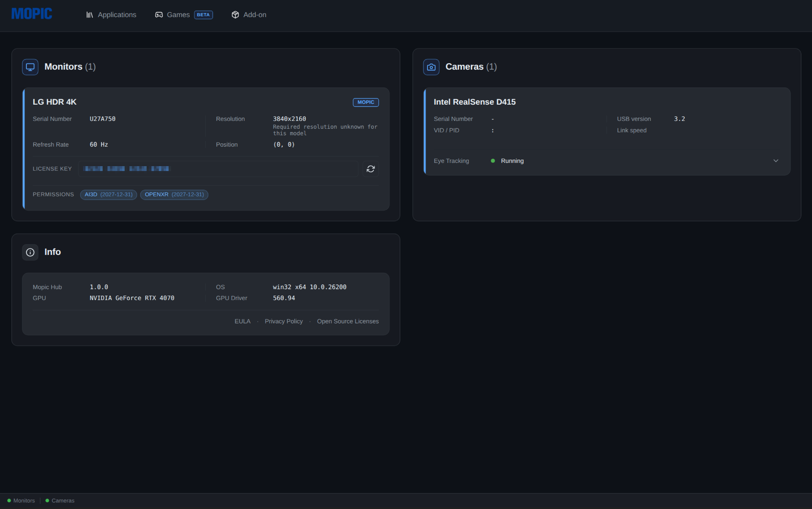Open the Applications tab
The image size is (812, 509).
111,15
